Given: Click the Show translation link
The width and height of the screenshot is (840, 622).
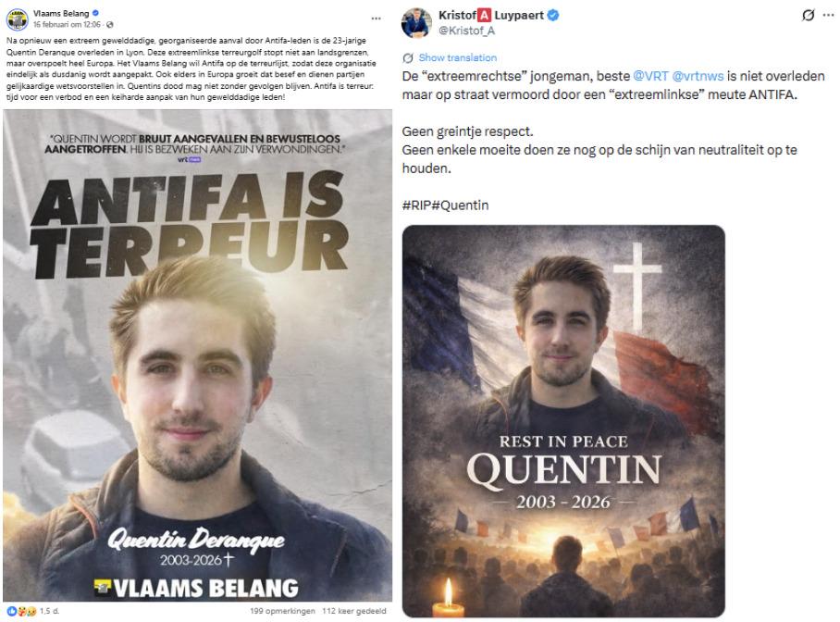Looking at the screenshot, I should pos(458,58).
